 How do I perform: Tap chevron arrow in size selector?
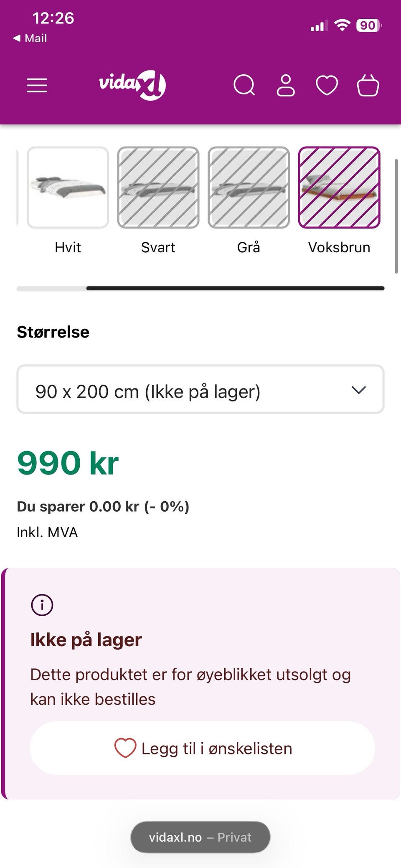click(x=359, y=390)
